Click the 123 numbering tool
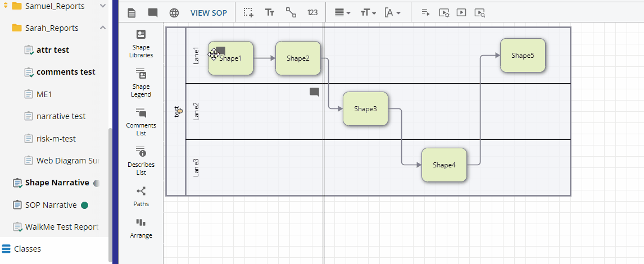The width and height of the screenshot is (644, 264). click(x=312, y=12)
